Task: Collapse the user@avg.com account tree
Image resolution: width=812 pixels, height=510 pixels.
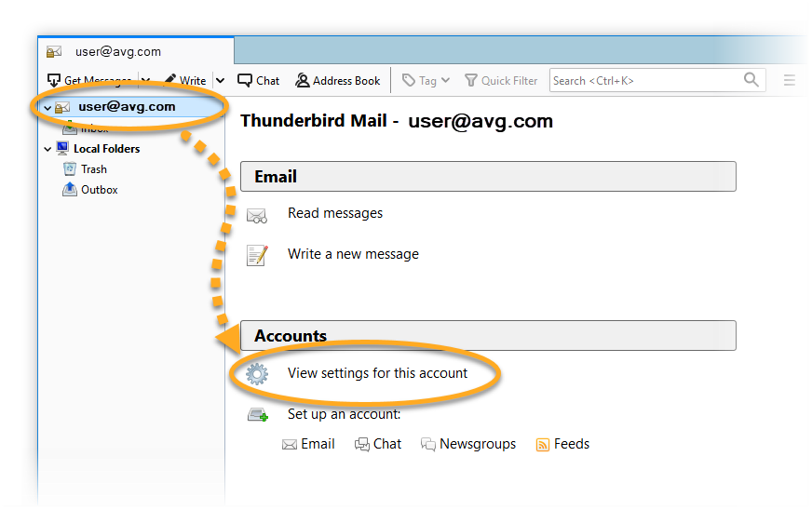Action: pos(47,108)
